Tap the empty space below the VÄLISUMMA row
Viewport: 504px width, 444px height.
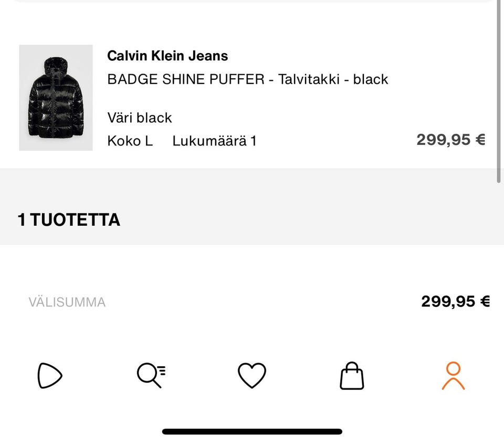point(252,331)
